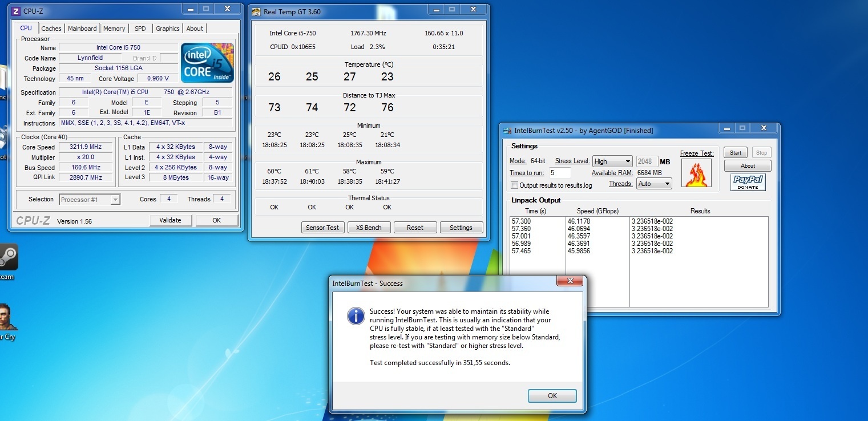Screen dimensions: 868x421
Task: Close the IntelBurnTest Success dialog with X
Action: click(570, 281)
